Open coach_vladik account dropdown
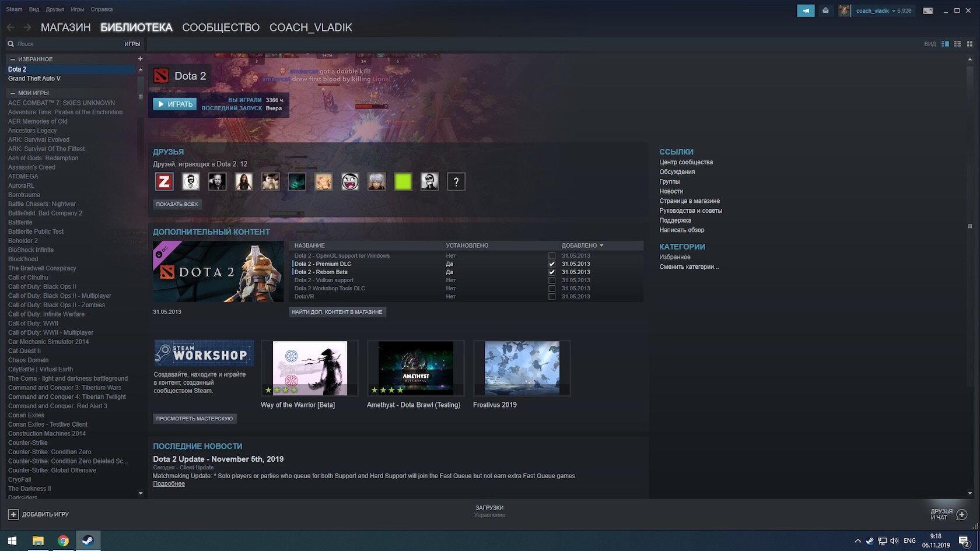 (883, 10)
